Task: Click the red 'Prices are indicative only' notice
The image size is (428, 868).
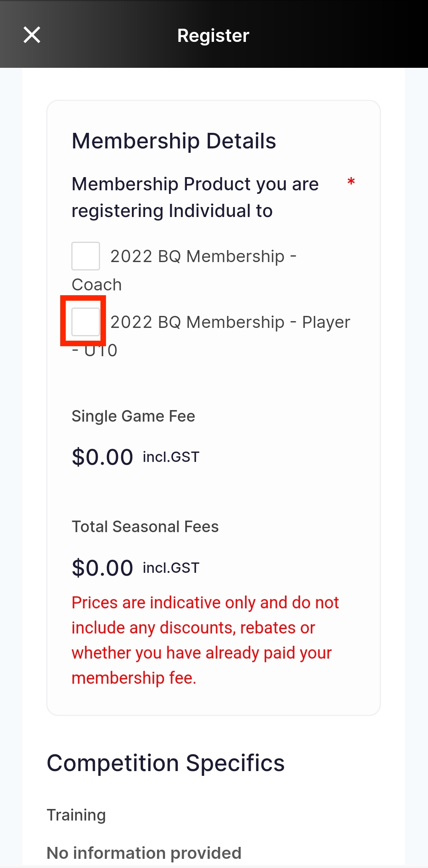Action: click(205, 640)
